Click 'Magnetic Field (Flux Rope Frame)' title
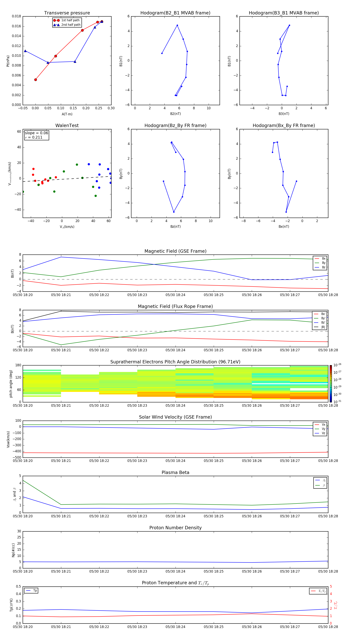This screenshot has width=351, height=644. [x=175, y=307]
